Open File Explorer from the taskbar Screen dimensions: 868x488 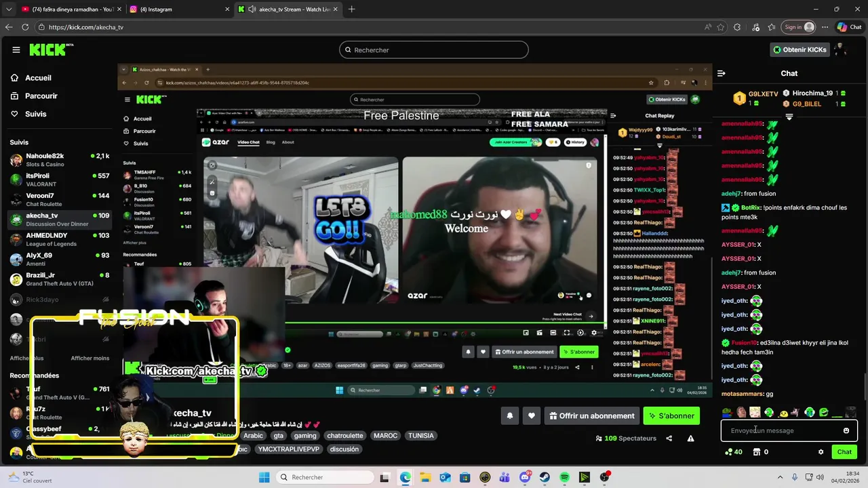click(x=425, y=477)
